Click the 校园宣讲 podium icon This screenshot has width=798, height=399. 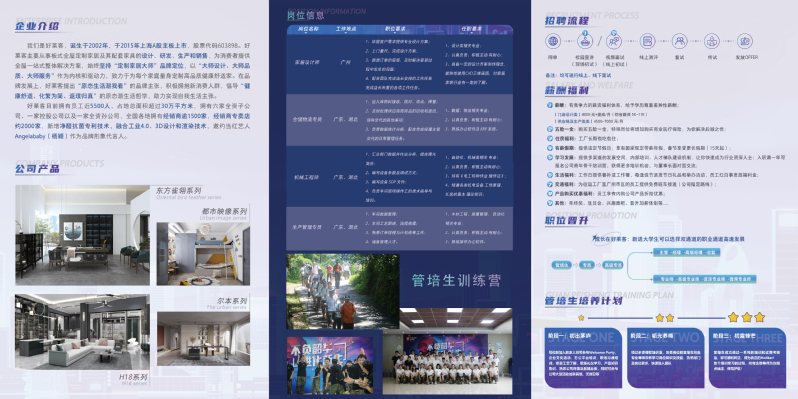coord(585,41)
